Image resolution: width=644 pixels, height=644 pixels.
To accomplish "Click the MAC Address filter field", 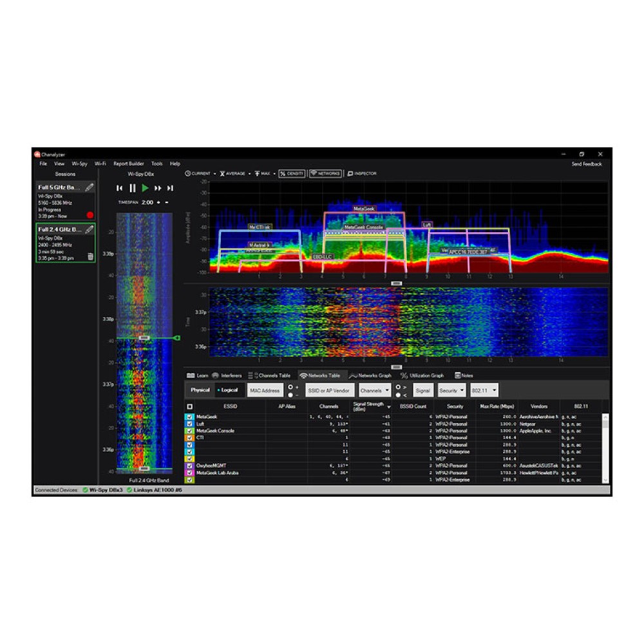I will (x=265, y=391).
